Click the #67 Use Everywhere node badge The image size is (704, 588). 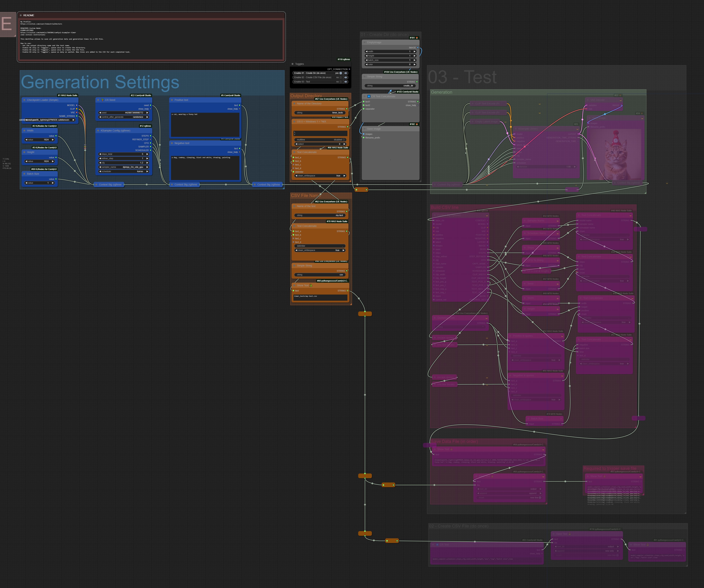[x=331, y=99]
